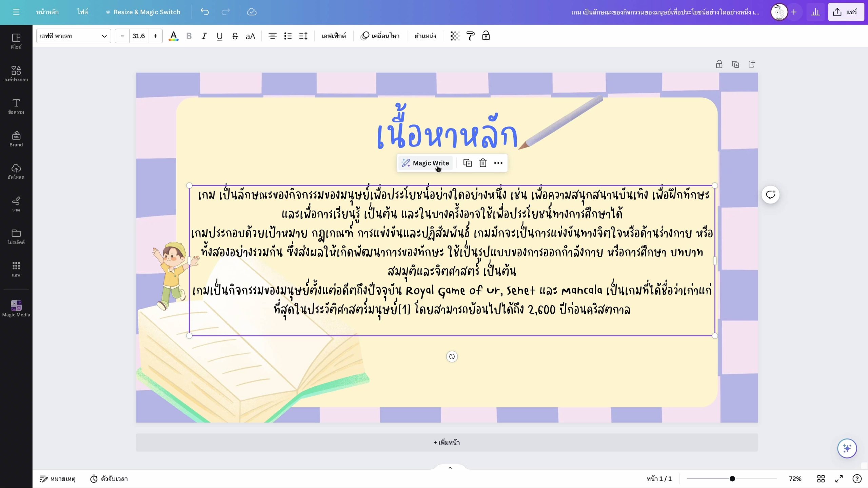Toggle italic text formatting
The image size is (868, 488).
tap(204, 36)
